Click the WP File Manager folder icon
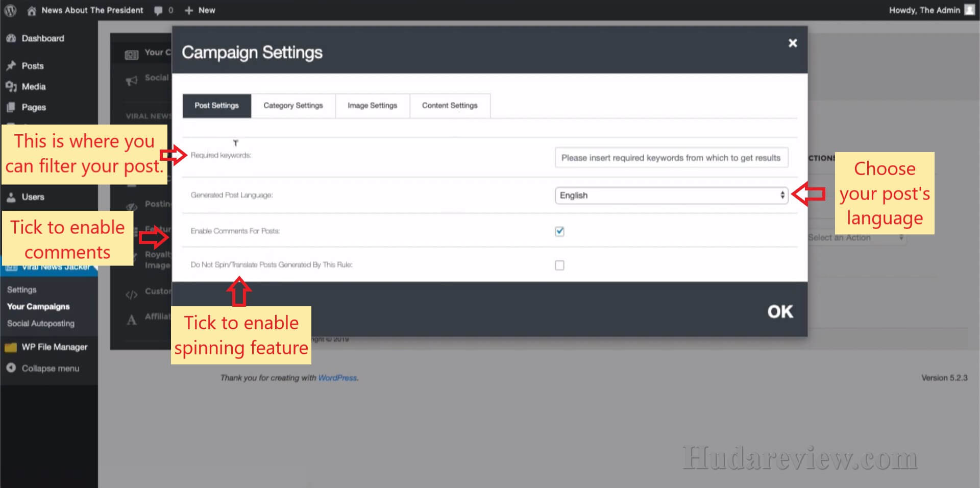The image size is (980, 488). point(11,348)
